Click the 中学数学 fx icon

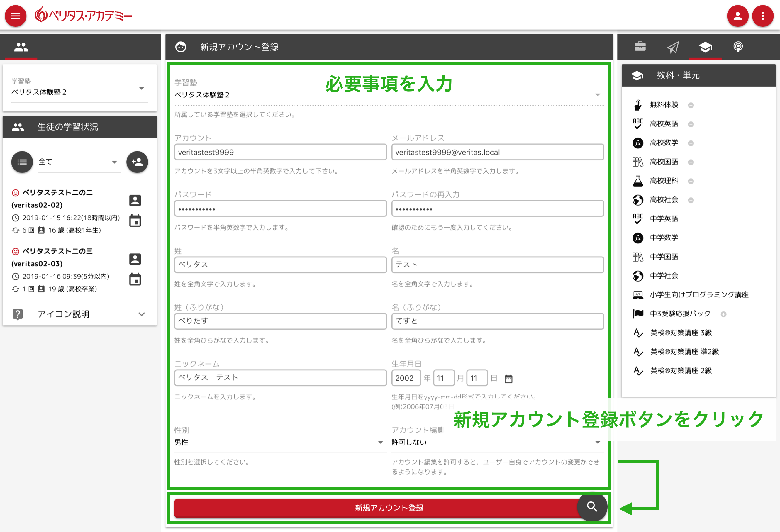(638, 238)
